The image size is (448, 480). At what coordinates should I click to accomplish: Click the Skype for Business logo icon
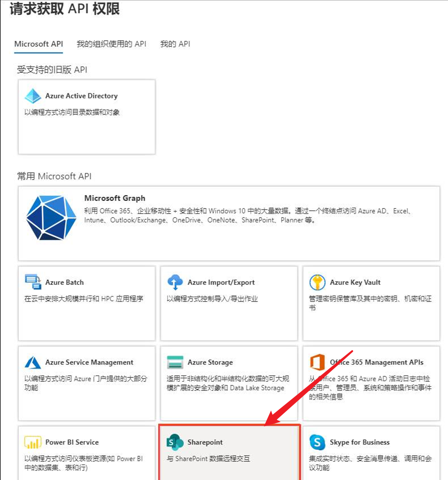click(317, 442)
